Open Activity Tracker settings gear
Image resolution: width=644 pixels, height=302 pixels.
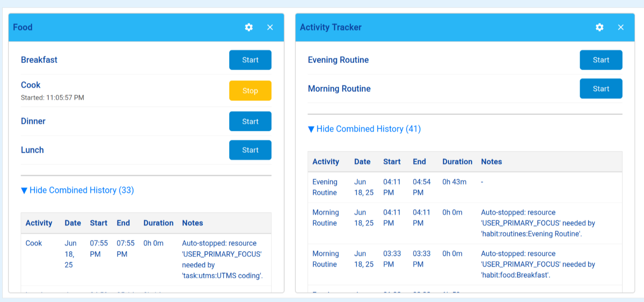click(599, 27)
